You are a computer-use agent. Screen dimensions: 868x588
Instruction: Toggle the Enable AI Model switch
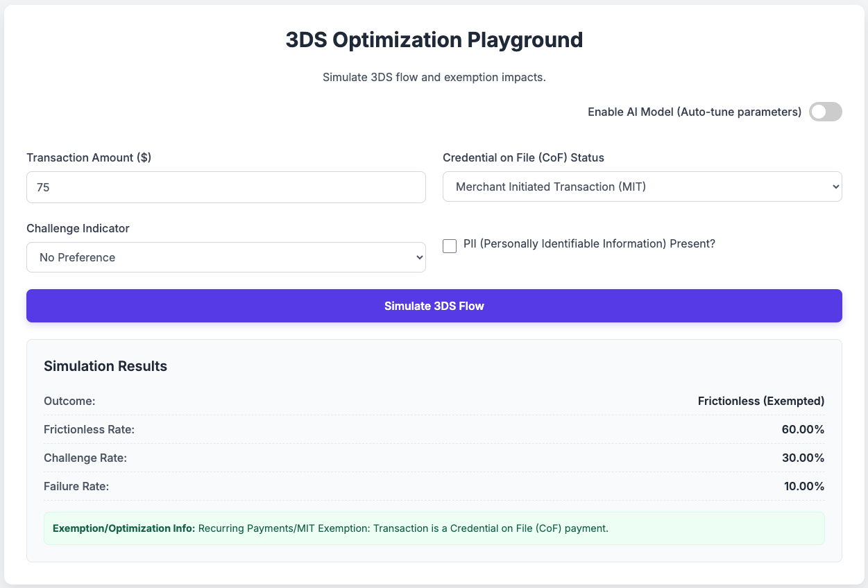click(x=825, y=112)
